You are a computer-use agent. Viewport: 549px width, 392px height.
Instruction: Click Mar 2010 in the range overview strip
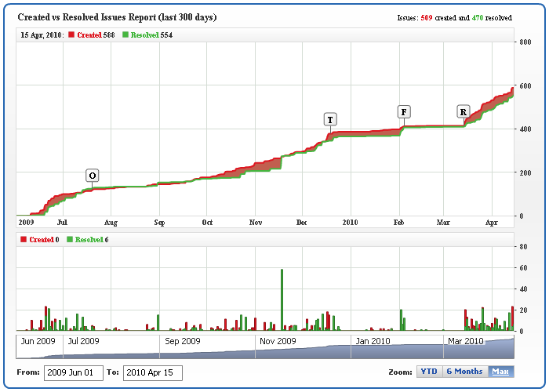pyautogui.click(x=464, y=342)
